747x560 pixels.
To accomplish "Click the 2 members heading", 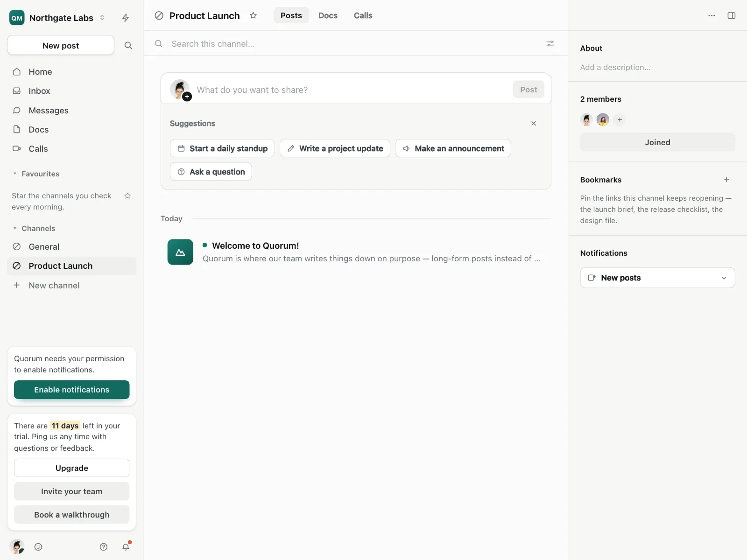I will [x=600, y=99].
